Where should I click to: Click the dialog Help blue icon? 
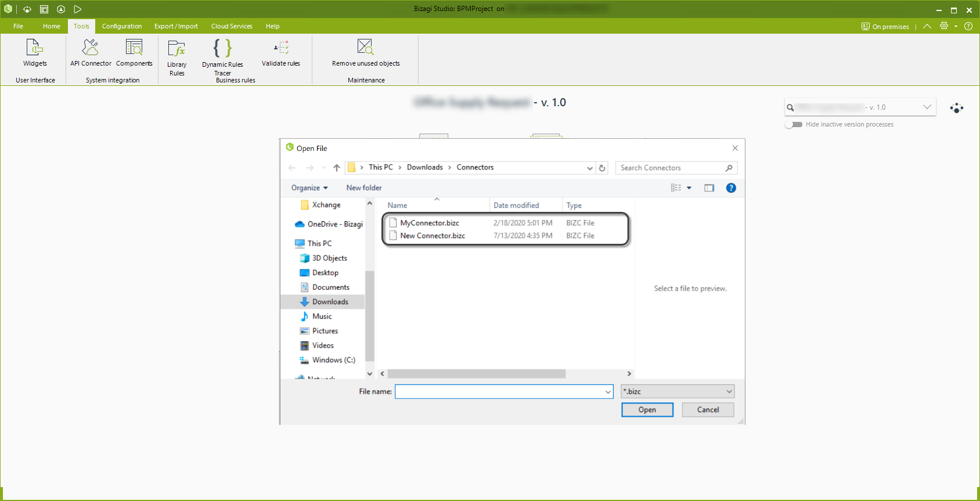[731, 188]
